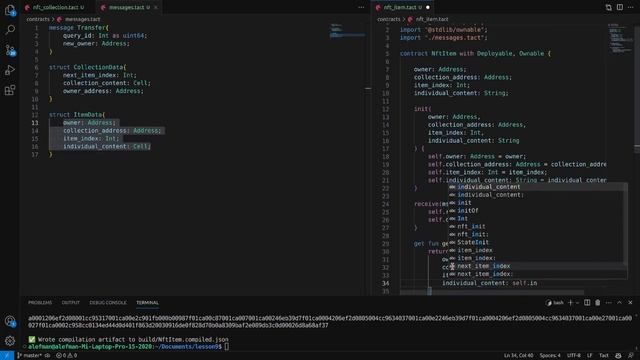Viewport: 640px width, 360px height.
Task: Click the bash terminal profile label
Action: tap(555, 303)
